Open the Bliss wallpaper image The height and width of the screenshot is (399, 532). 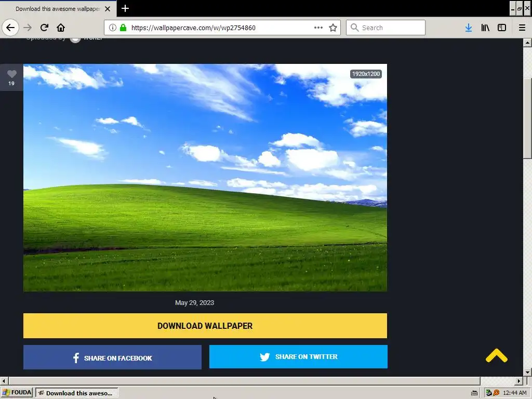205,178
